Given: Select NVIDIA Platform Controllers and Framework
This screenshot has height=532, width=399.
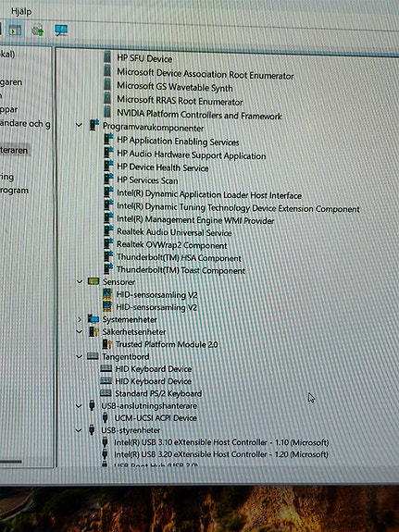Looking at the screenshot, I should click(199, 115).
